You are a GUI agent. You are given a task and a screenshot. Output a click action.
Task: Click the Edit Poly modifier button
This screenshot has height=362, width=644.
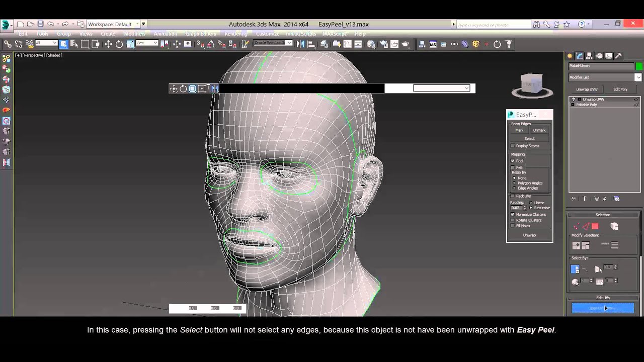coord(620,89)
